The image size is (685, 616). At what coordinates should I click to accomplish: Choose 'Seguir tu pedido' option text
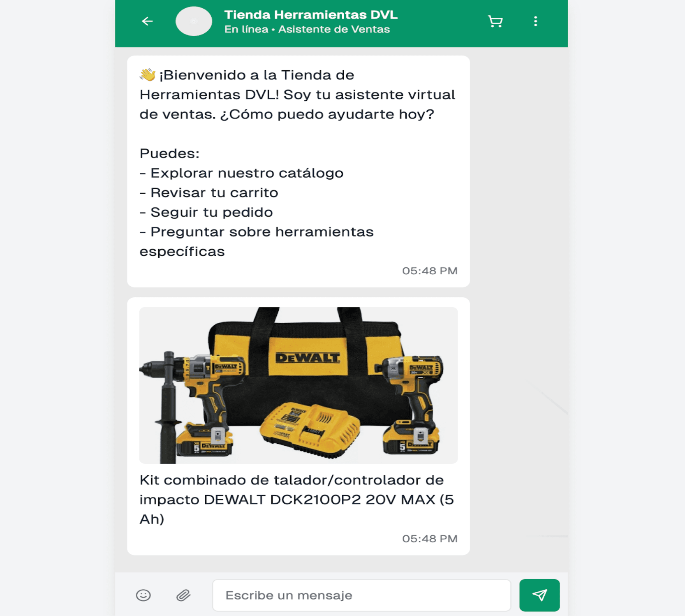pyautogui.click(x=211, y=212)
